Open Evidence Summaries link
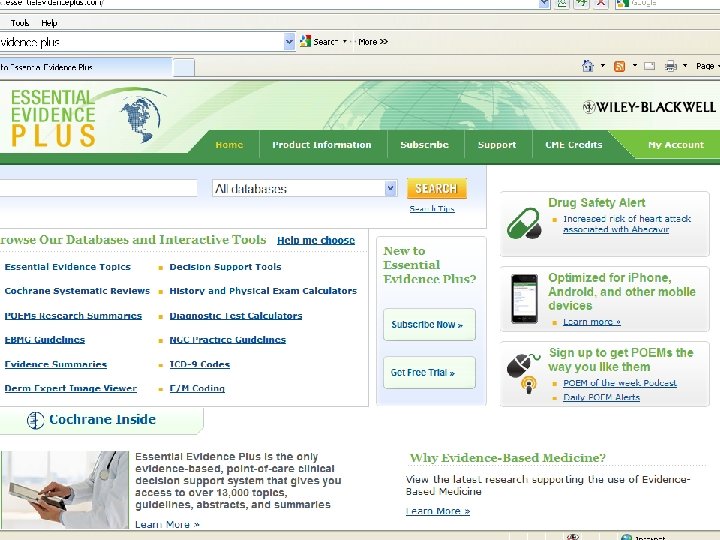The height and width of the screenshot is (540, 720). tap(56, 364)
